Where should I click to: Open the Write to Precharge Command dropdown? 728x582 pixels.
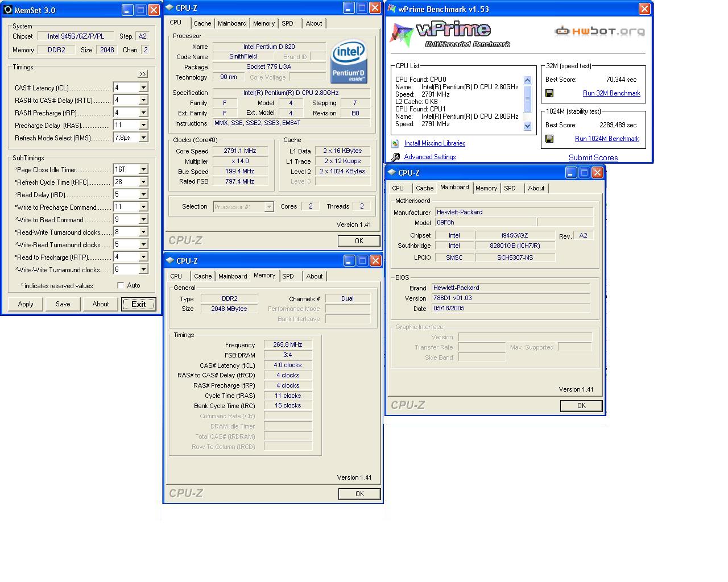pos(143,207)
